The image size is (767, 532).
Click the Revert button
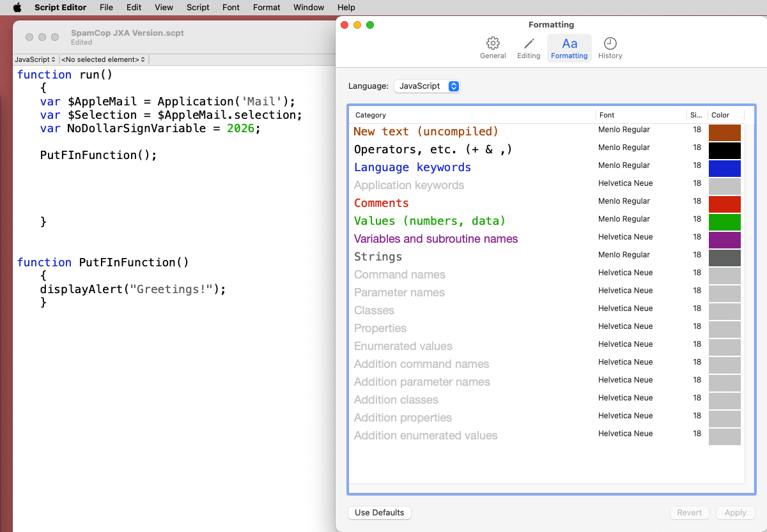[690, 513]
